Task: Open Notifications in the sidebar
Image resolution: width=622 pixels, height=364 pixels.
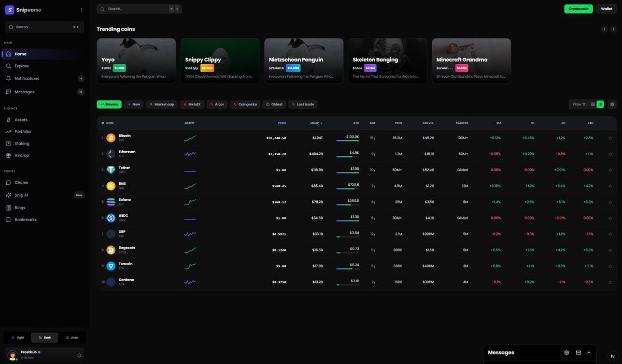Action: pyautogui.click(x=43, y=79)
